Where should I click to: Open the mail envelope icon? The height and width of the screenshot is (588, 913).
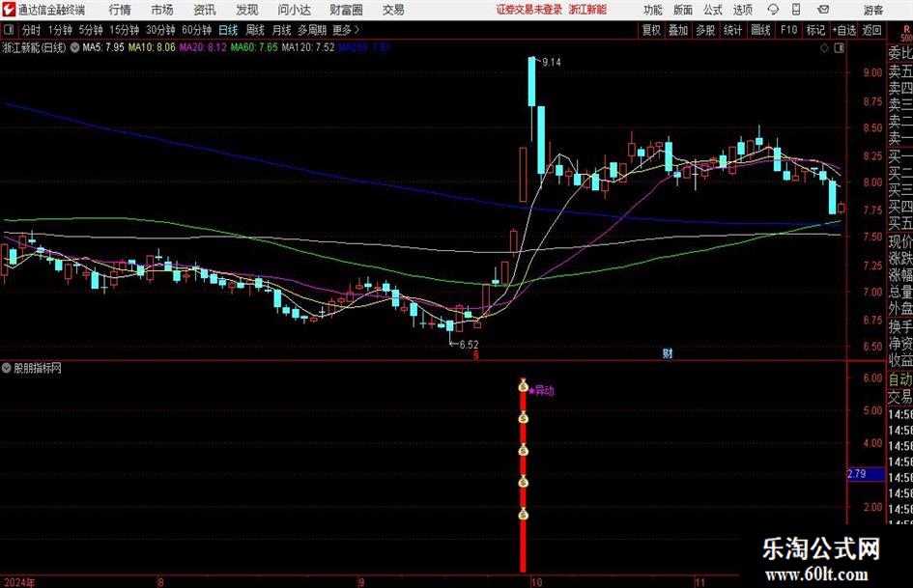coord(823,10)
